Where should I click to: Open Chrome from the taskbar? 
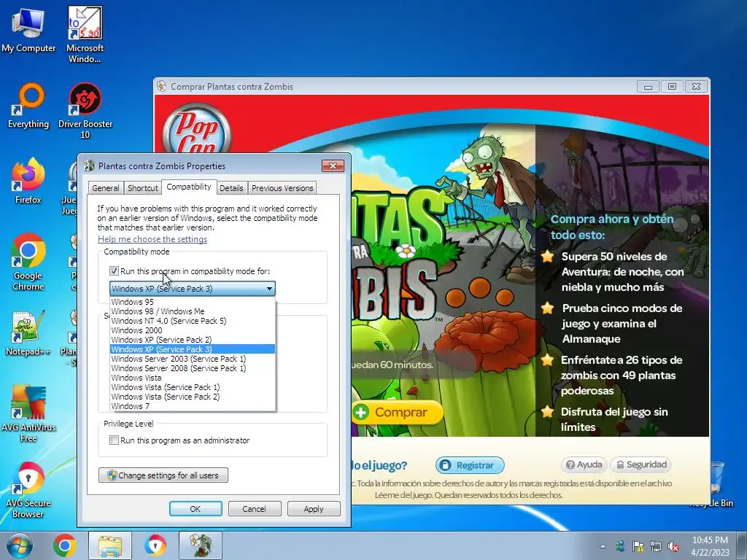pos(65,545)
